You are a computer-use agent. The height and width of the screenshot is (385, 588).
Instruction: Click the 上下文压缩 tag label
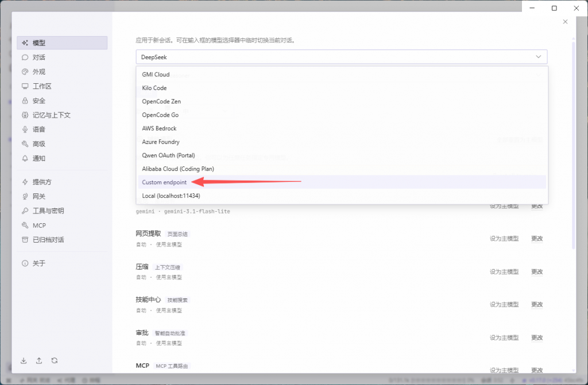(167, 267)
